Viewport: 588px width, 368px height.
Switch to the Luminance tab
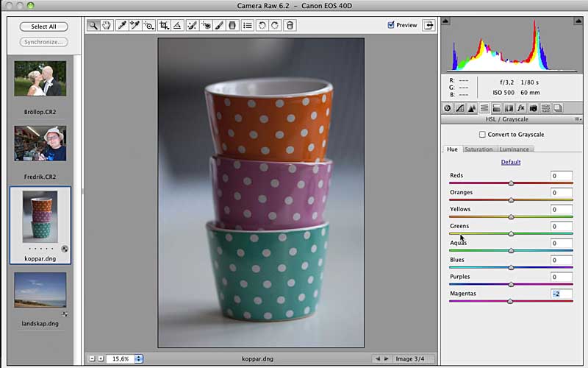pyautogui.click(x=514, y=149)
